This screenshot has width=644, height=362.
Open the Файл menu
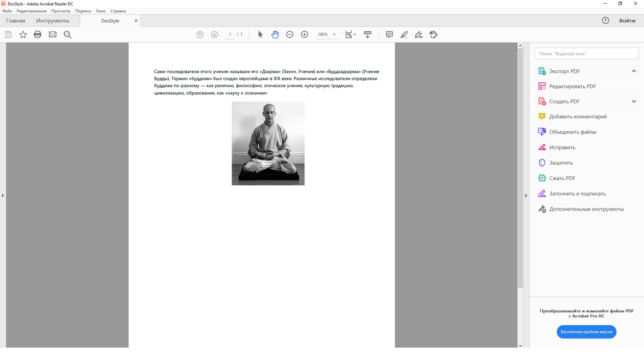(x=7, y=11)
